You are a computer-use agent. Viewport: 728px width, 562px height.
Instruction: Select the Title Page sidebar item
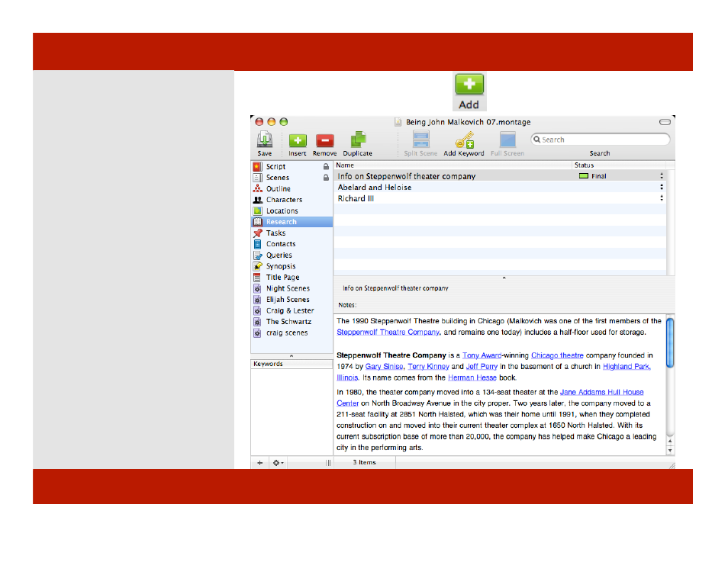[292, 277]
